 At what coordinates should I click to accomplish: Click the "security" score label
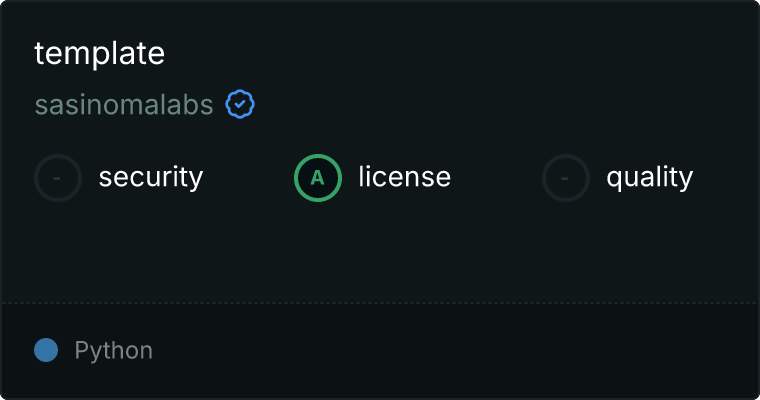click(x=151, y=177)
